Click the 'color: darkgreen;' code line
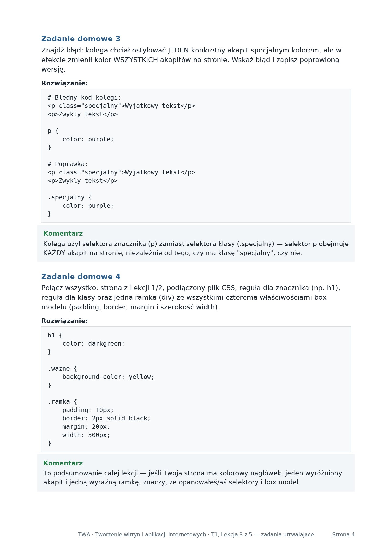Viewport: 392px width, 555px height. 94,344
